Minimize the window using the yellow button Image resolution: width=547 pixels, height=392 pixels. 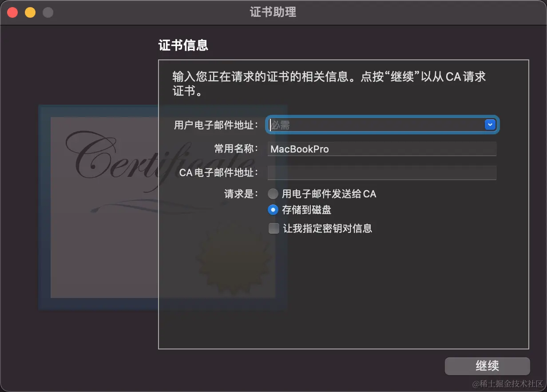point(30,12)
